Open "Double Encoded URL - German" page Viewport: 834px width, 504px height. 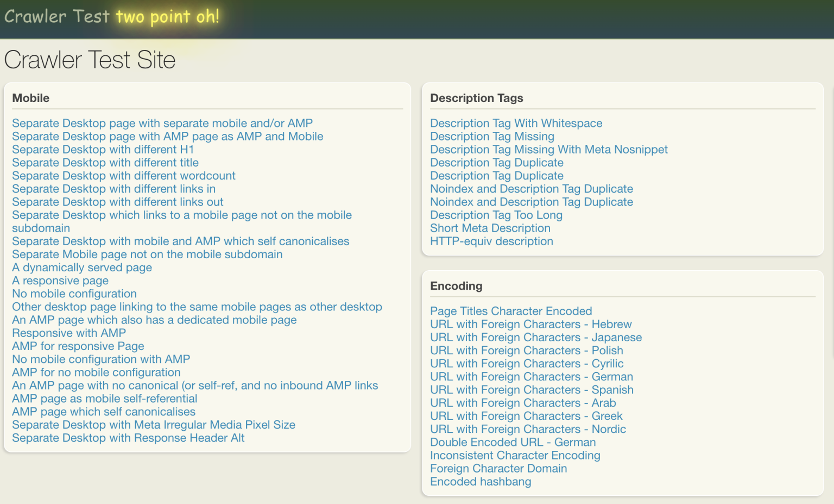(x=513, y=442)
